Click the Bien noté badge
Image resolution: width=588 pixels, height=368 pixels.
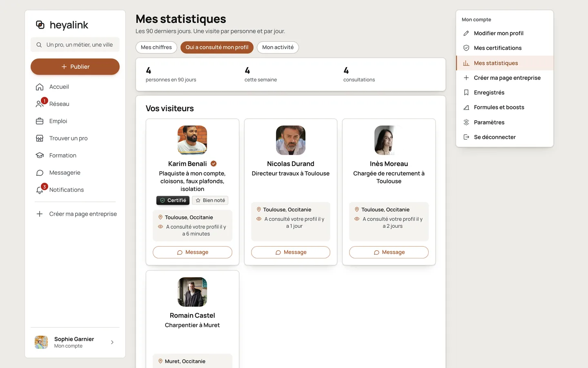[210, 200]
